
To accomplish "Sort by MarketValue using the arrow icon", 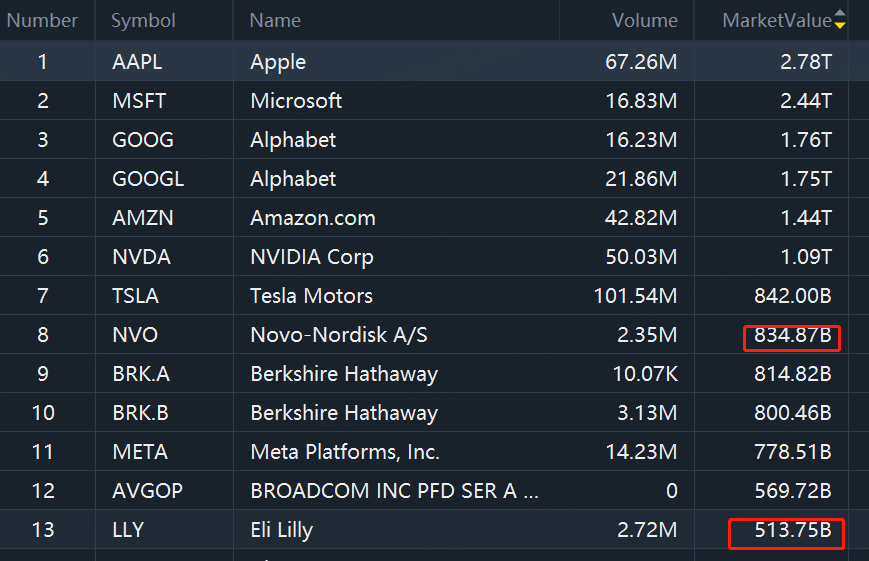I will pyautogui.click(x=840, y=19).
